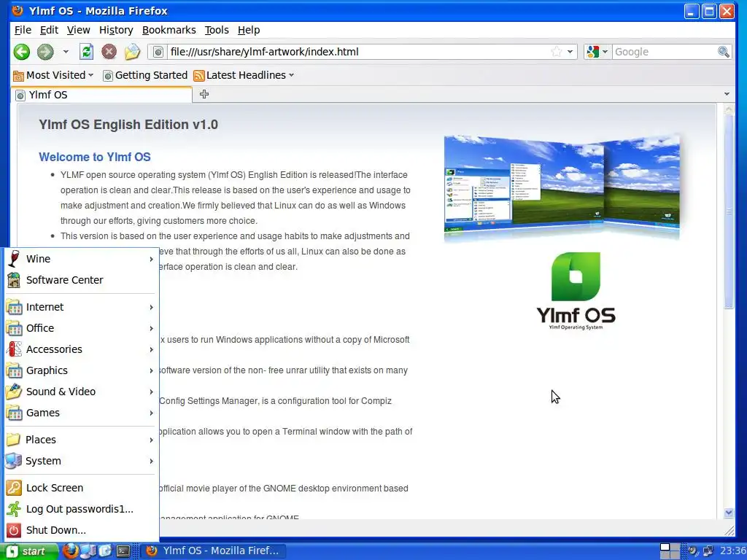
Task: Click the third quick launch icon
Action: click(105, 551)
